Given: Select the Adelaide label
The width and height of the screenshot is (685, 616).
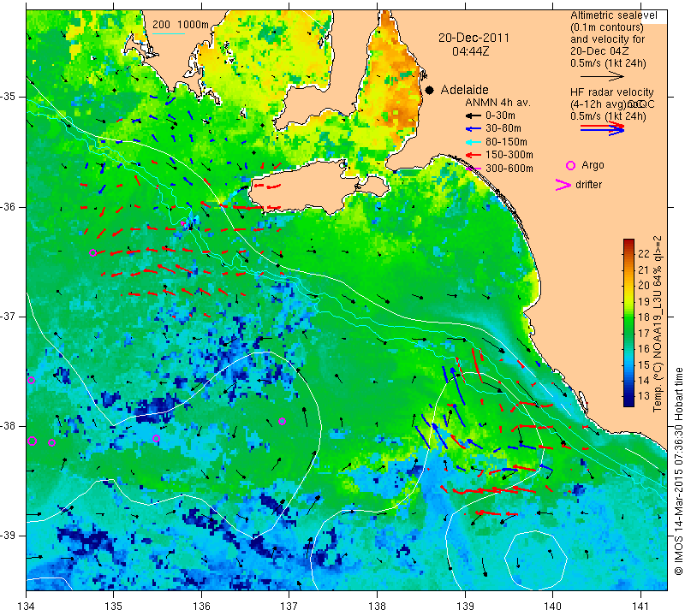Looking at the screenshot, I should pyautogui.click(x=464, y=90).
